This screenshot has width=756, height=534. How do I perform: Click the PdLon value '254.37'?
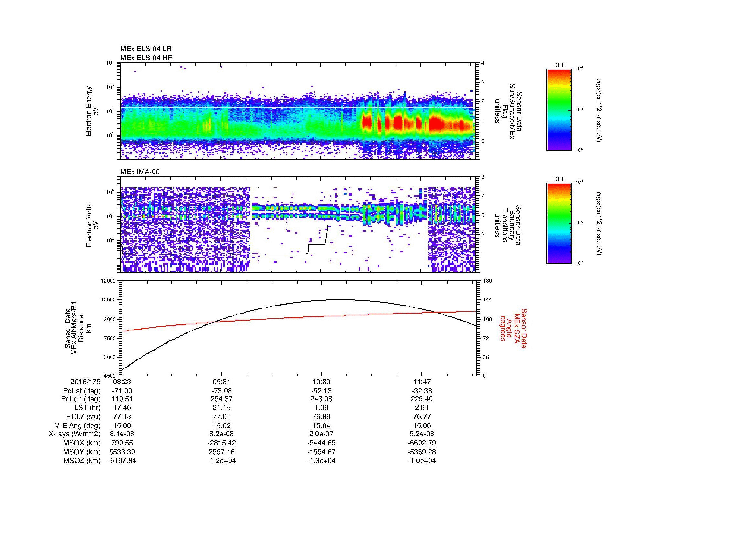tap(222, 399)
